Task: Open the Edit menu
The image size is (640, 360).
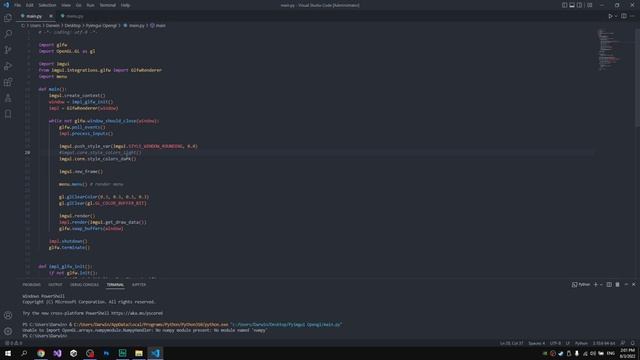Action: (29, 5)
